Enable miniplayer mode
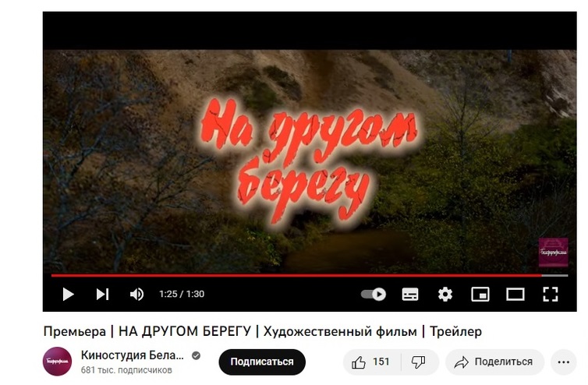 tap(480, 295)
